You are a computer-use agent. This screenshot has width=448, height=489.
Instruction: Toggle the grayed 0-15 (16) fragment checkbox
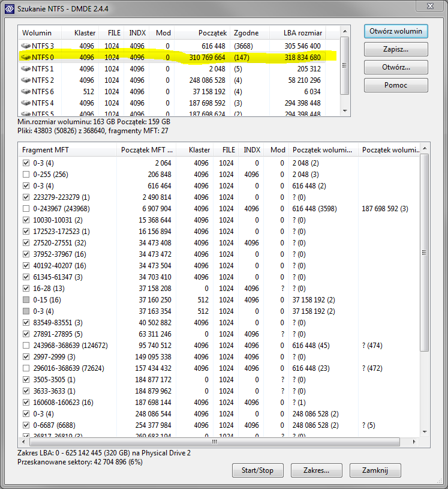(26, 299)
